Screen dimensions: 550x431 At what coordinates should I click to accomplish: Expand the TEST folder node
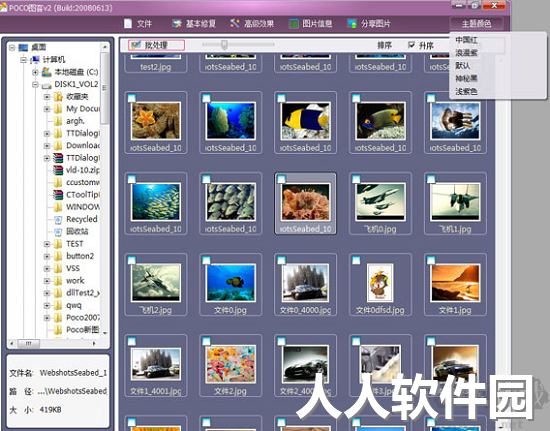pyautogui.click(x=47, y=244)
